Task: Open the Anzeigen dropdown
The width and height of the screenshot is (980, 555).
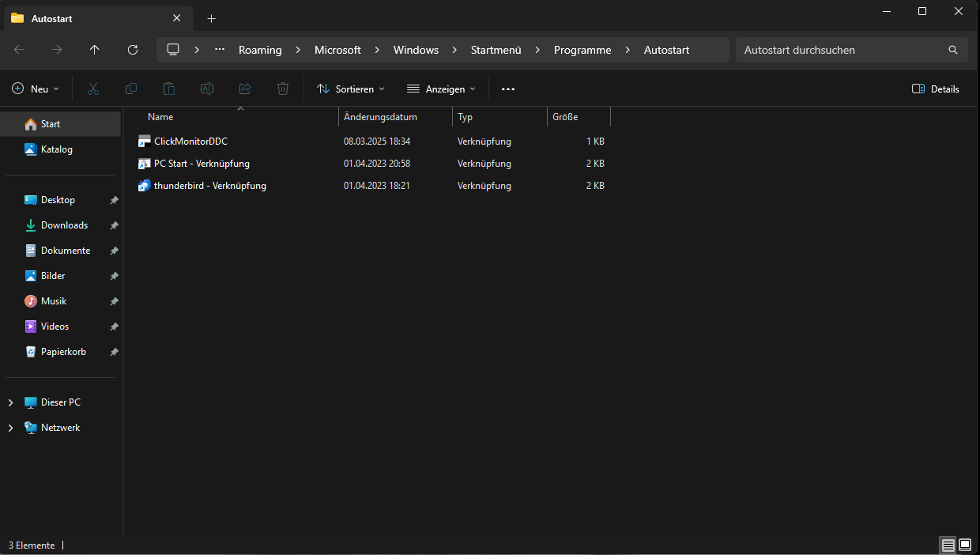Action: click(x=442, y=89)
